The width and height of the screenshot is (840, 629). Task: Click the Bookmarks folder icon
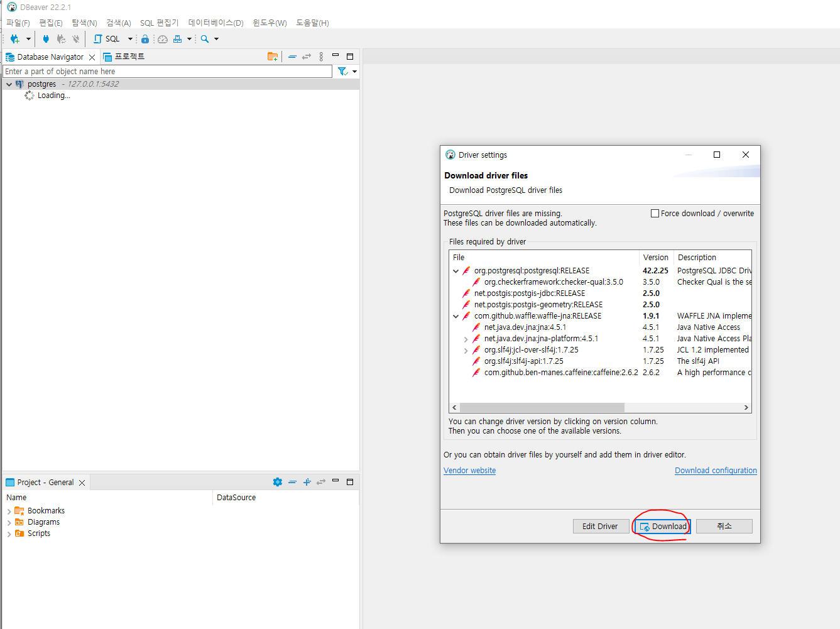point(19,511)
